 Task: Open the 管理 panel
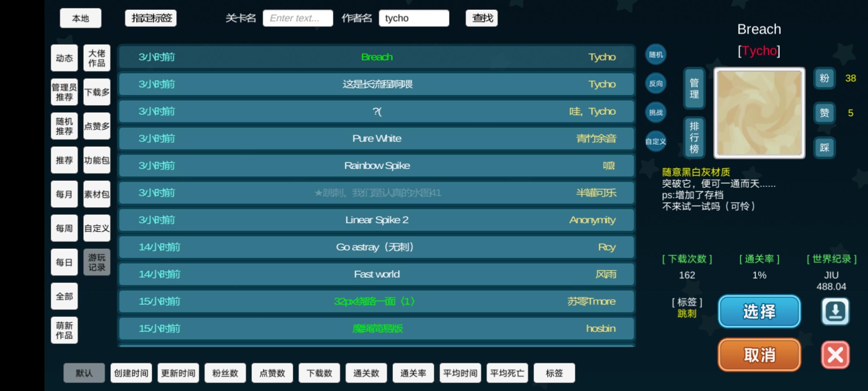tap(694, 88)
